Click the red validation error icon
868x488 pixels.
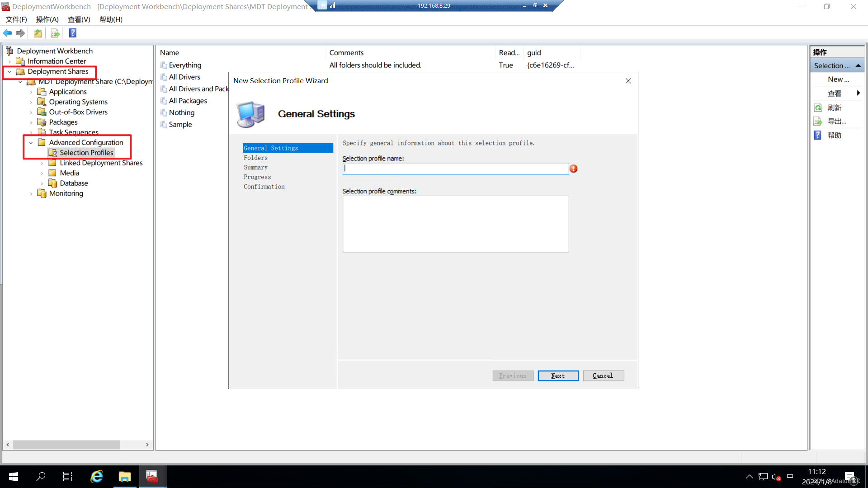(573, 169)
